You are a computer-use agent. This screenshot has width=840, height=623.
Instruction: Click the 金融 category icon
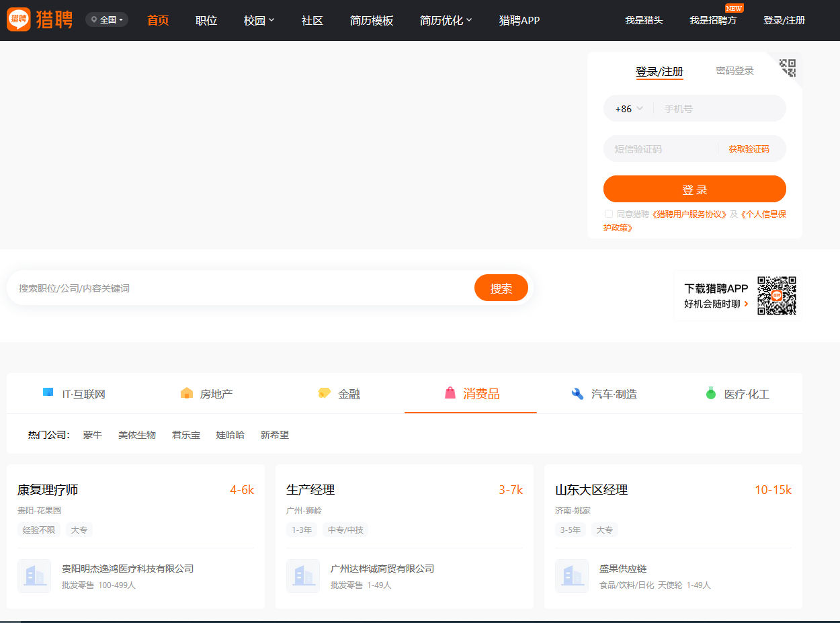click(x=325, y=393)
